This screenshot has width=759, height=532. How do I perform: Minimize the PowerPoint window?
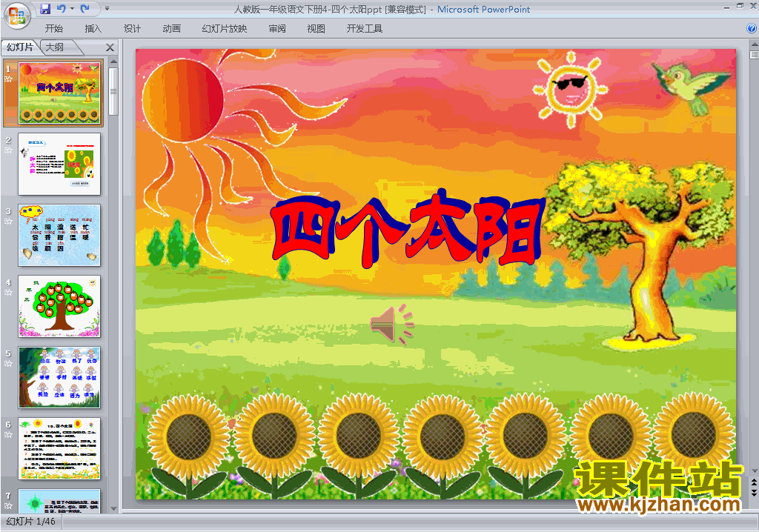click(x=727, y=7)
